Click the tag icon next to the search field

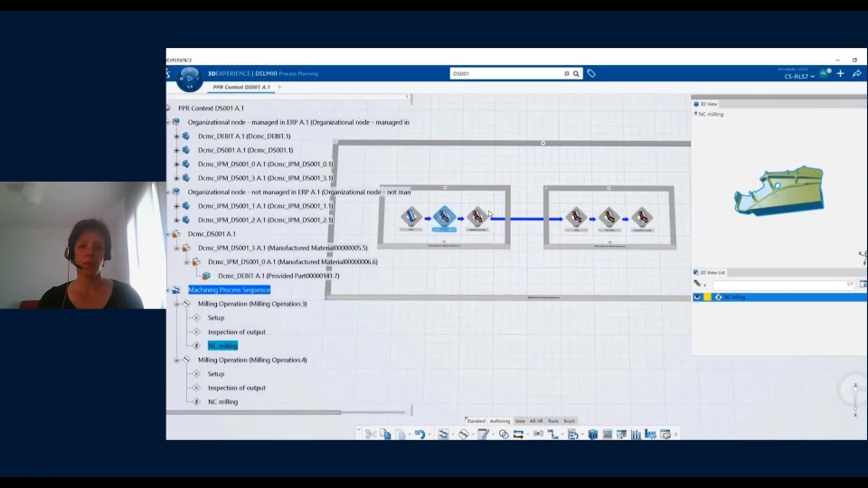point(591,73)
